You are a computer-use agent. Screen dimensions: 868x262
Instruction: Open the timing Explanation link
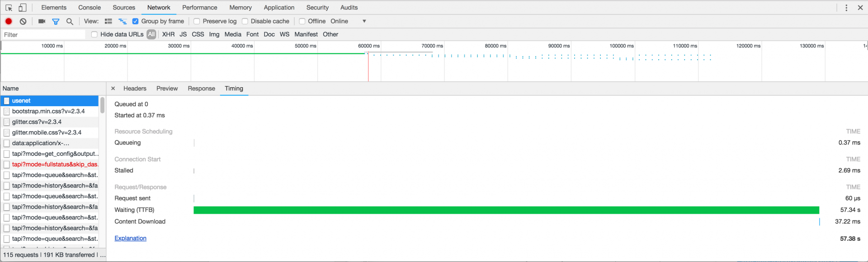tap(130, 238)
